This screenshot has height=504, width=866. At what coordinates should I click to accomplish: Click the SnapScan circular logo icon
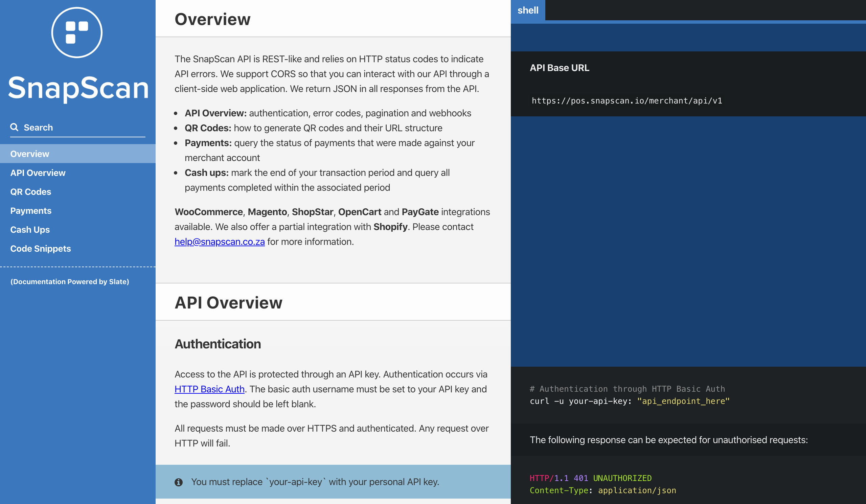pyautogui.click(x=77, y=32)
